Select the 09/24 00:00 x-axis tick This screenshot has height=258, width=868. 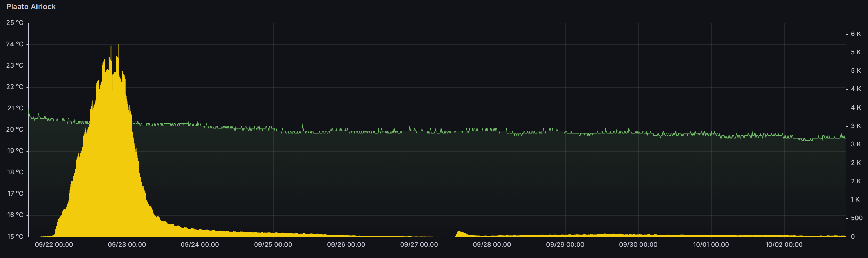pyautogui.click(x=200, y=245)
